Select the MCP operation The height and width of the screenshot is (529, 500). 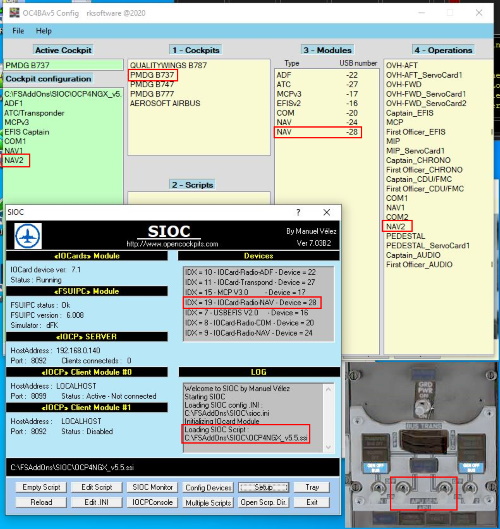coord(394,122)
